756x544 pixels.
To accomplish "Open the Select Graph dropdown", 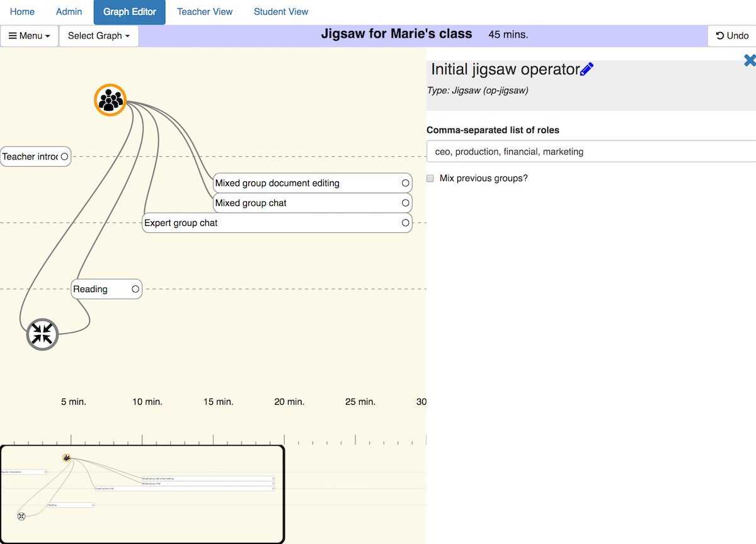I will (x=99, y=36).
